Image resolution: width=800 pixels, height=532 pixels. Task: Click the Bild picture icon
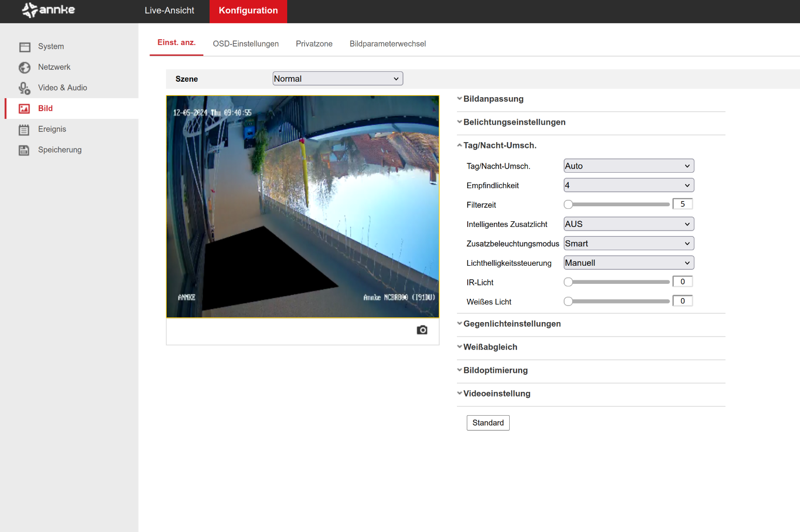[24, 109]
